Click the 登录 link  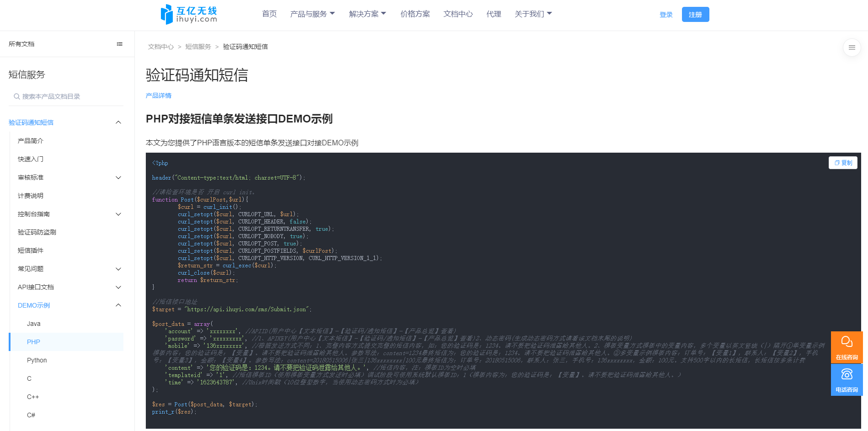coord(666,14)
